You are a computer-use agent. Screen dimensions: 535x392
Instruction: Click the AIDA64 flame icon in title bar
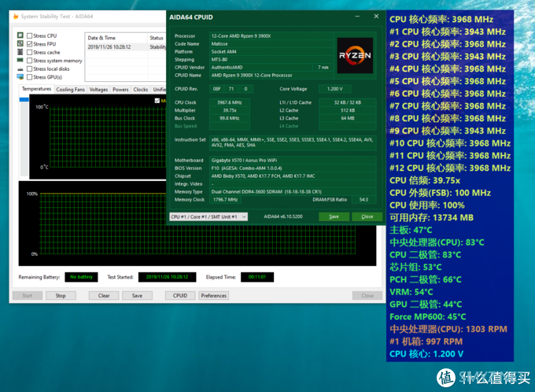tap(17, 17)
